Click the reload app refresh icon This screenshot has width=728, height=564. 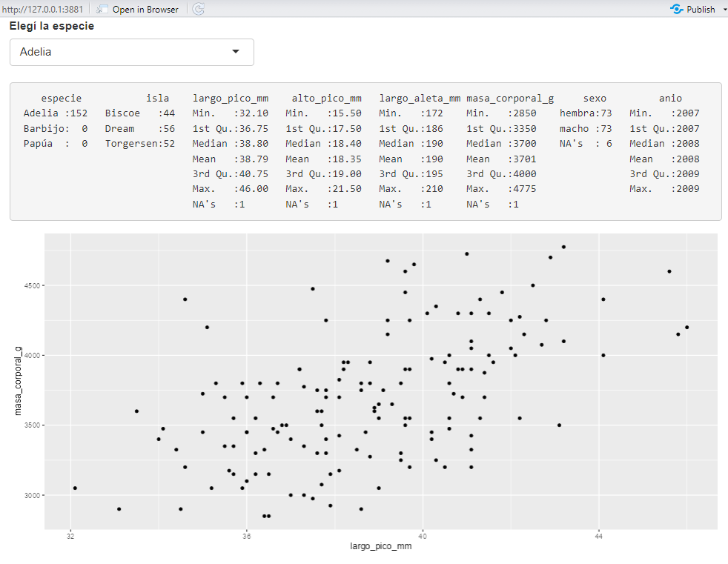click(198, 10)
